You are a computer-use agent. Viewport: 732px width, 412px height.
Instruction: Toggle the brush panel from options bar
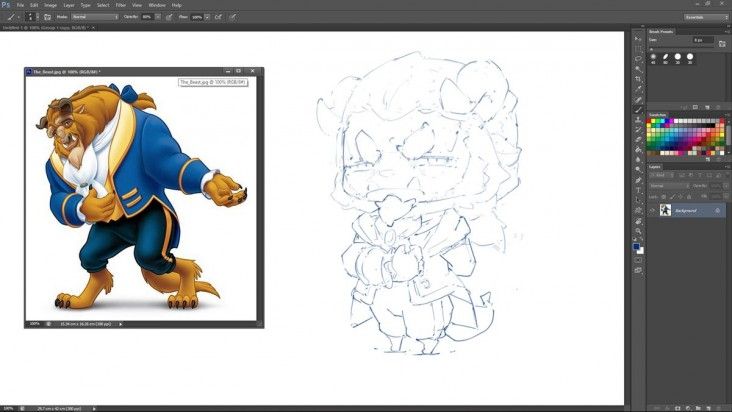(47, 17)
